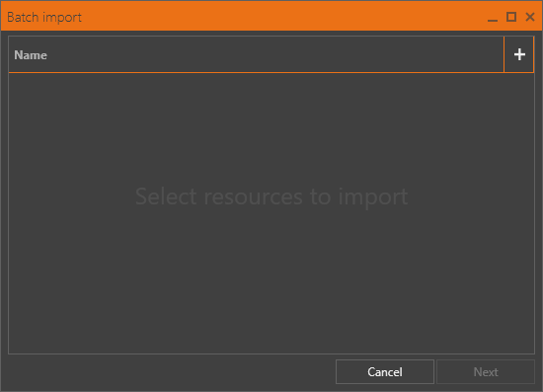Minimize the Batch import window
The width and height of the screenshot is (543, 392).
point(493,17)
